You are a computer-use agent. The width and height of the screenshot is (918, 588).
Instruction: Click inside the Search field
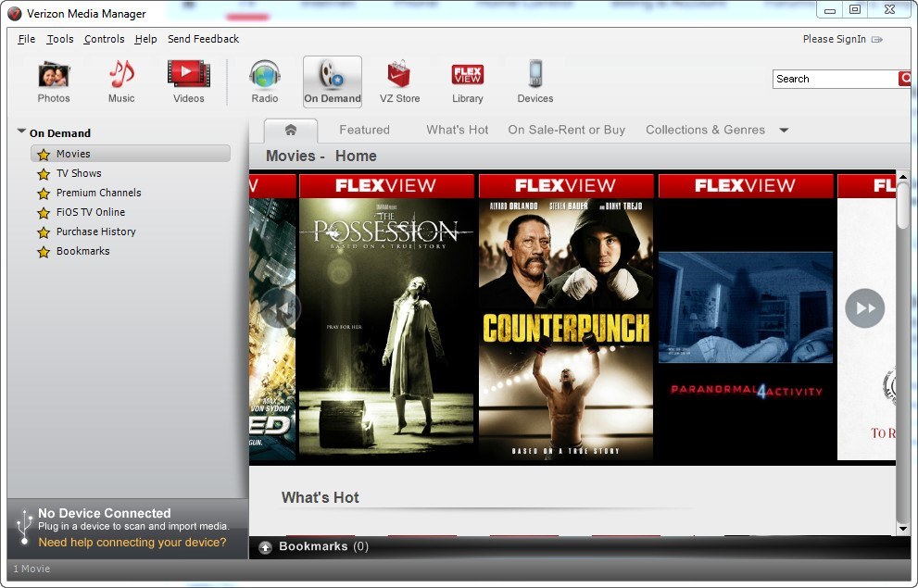834,79
